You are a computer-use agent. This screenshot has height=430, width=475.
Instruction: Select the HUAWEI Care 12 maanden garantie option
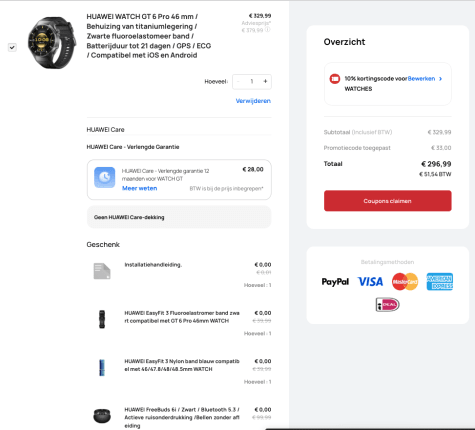[179, 180]
